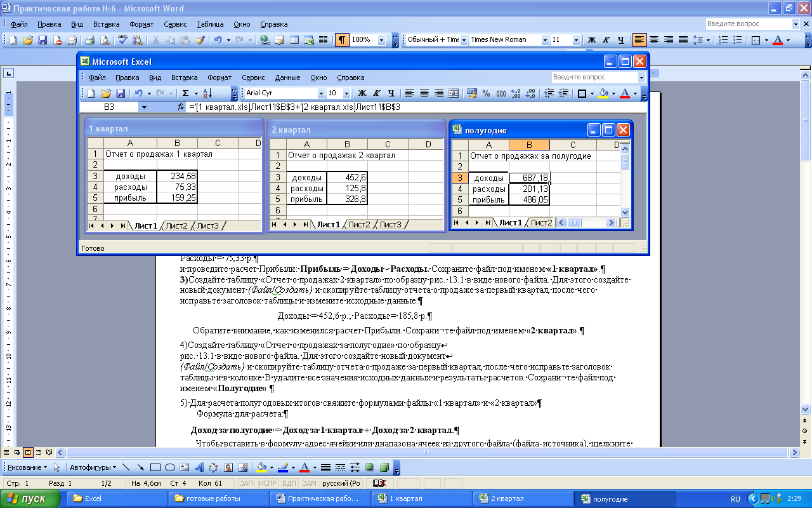Image resolution: width=812 pixels, height=508 pixels.
Task: Switch to Лист2 tab in '1 квартал' workbook
Action: [177, 225]
